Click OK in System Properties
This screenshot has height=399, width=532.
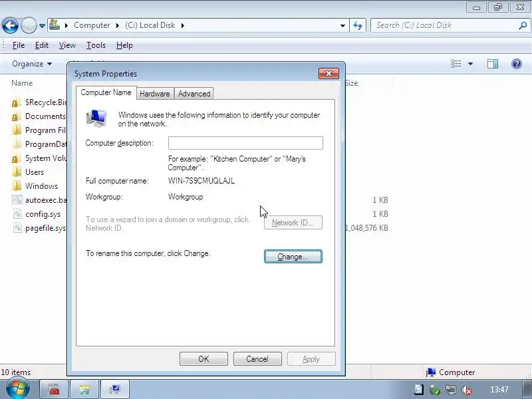(x=203, y=359)
